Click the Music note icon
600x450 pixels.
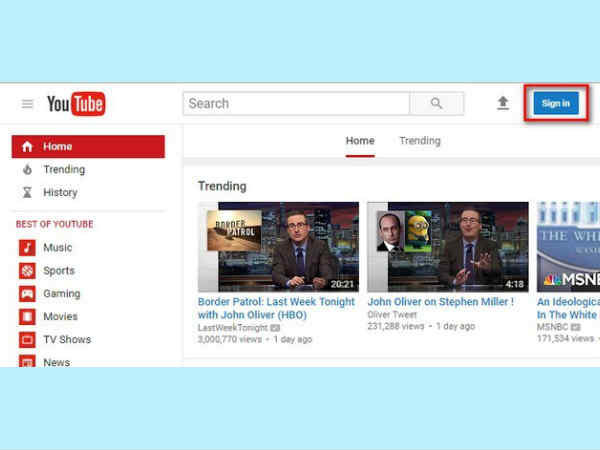pos(27,248)
